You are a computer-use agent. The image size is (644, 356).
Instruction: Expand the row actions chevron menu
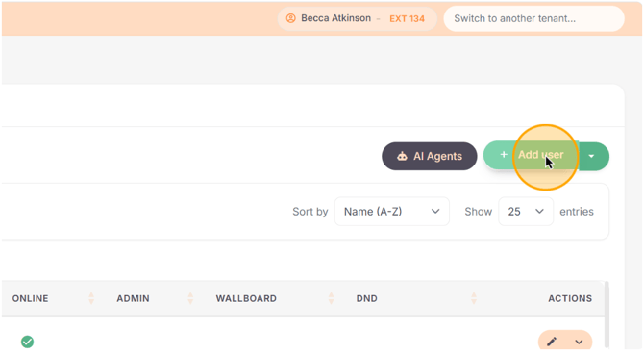point(579,342)
